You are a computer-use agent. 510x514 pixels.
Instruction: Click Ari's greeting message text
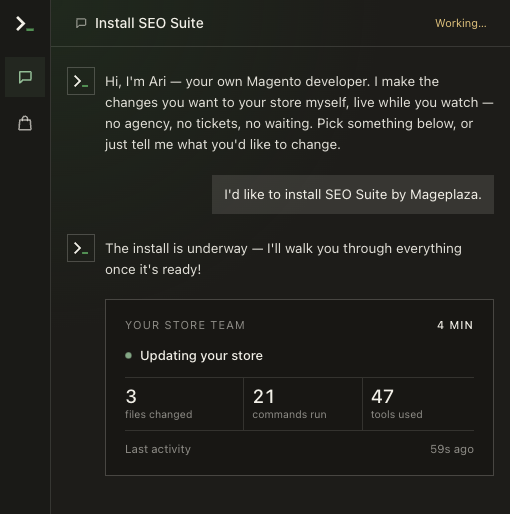(299, 113)
